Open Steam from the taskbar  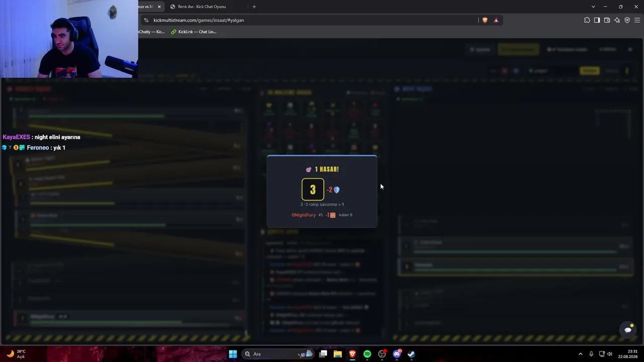click(411, 354)
